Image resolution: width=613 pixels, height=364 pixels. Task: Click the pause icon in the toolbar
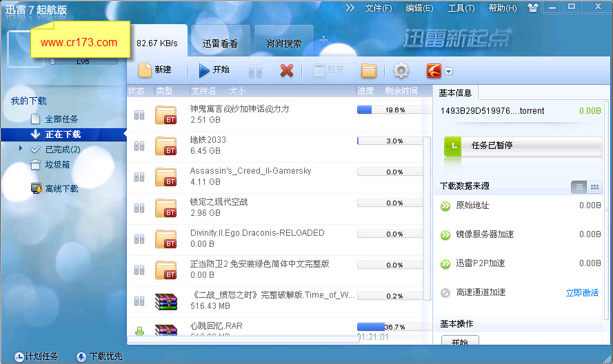click(255, 71)
